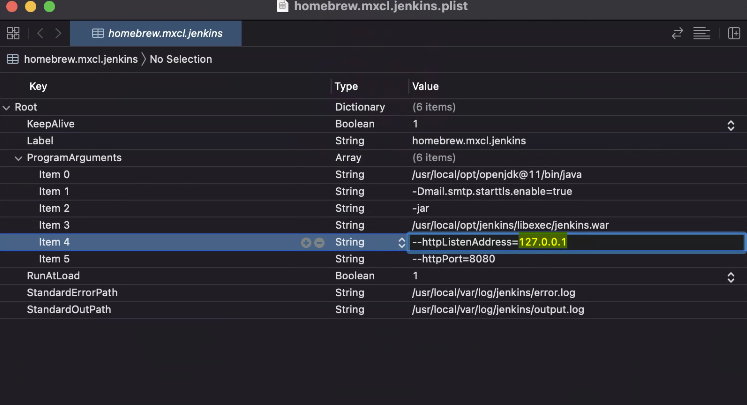The height and width of the screenshot is (405, 747).
Task: Click No Selection in the breadcrumb
Action: click(181, 59)
